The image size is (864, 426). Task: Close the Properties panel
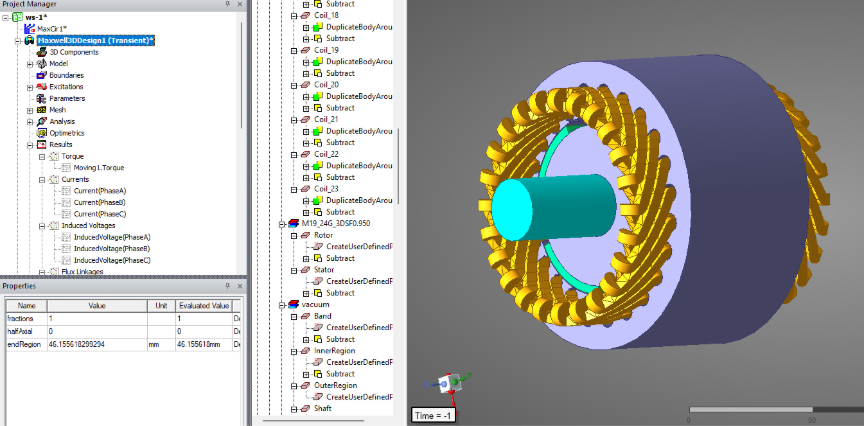[x=241, y=284]
